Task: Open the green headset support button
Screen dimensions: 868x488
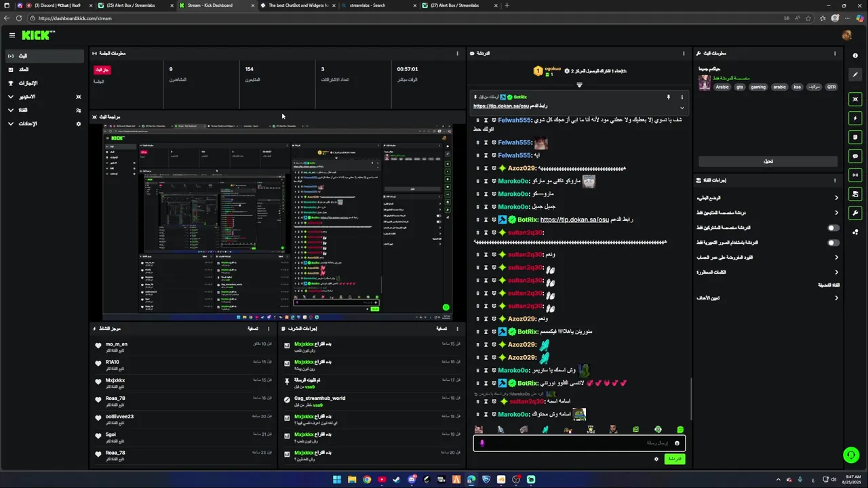Action: 850,454
